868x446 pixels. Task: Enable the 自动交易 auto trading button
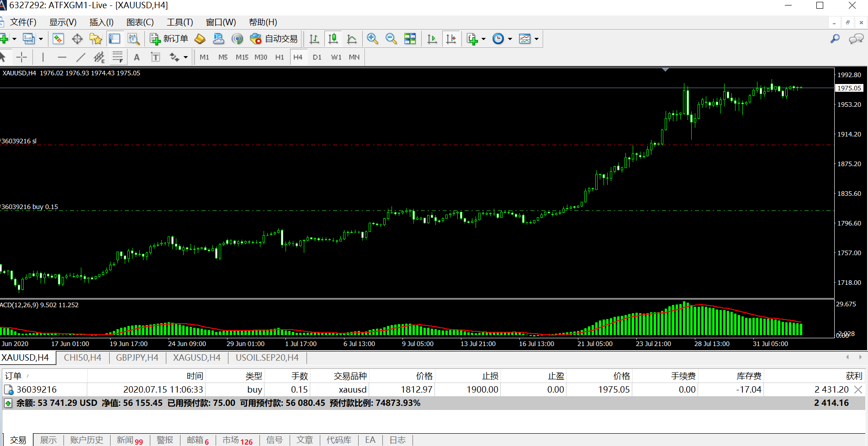274,39
